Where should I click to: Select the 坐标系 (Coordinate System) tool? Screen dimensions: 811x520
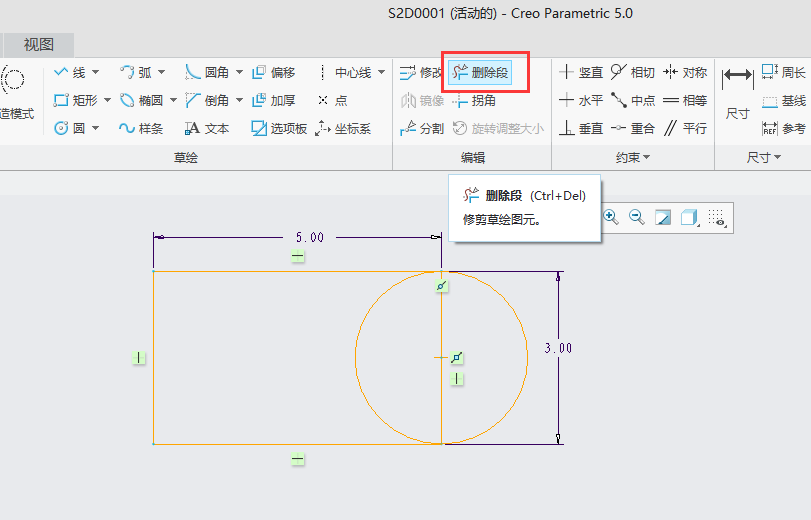coord(343,128)
